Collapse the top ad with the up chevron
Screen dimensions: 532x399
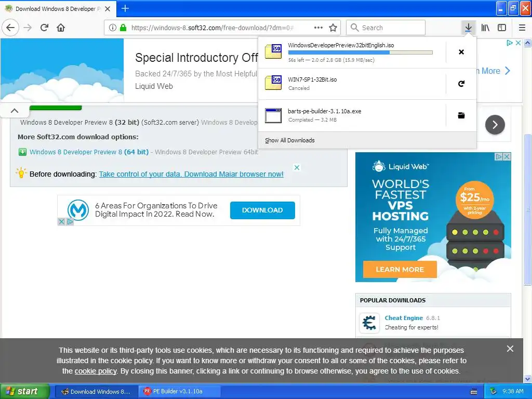pyautogui.click(x=14, y=111)
